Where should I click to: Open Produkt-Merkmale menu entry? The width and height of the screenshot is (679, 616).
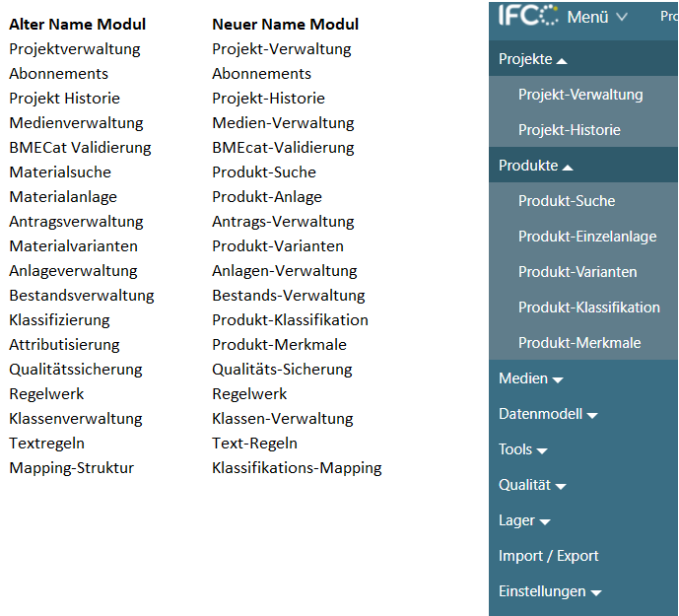(x=579, y=343)
